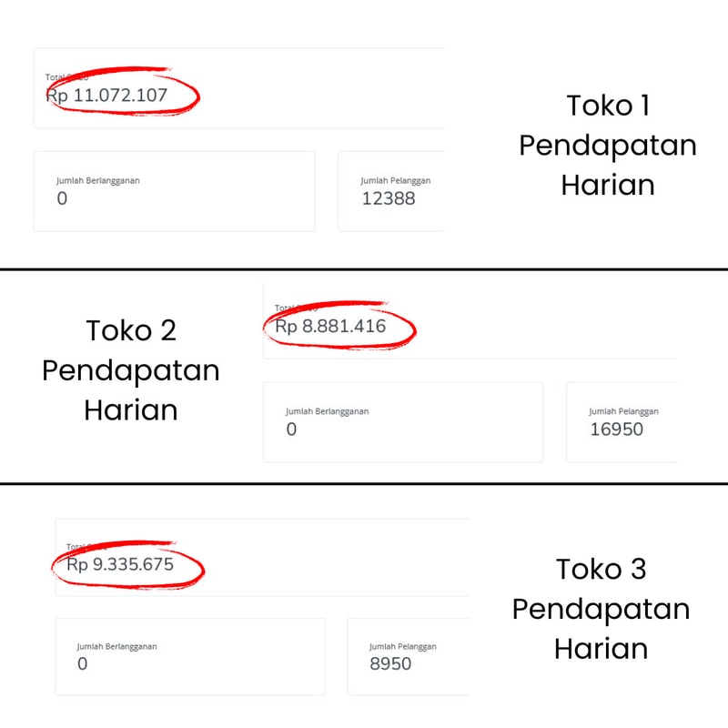Open Toko 1 Jumlah Berlangganan card
Image resolution: width=728 pixels, height=728 pixels.
[x=174, y=191]
